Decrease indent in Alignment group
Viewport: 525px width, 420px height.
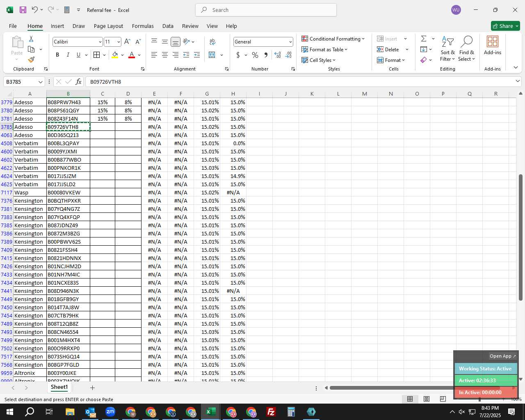(186, 55)
